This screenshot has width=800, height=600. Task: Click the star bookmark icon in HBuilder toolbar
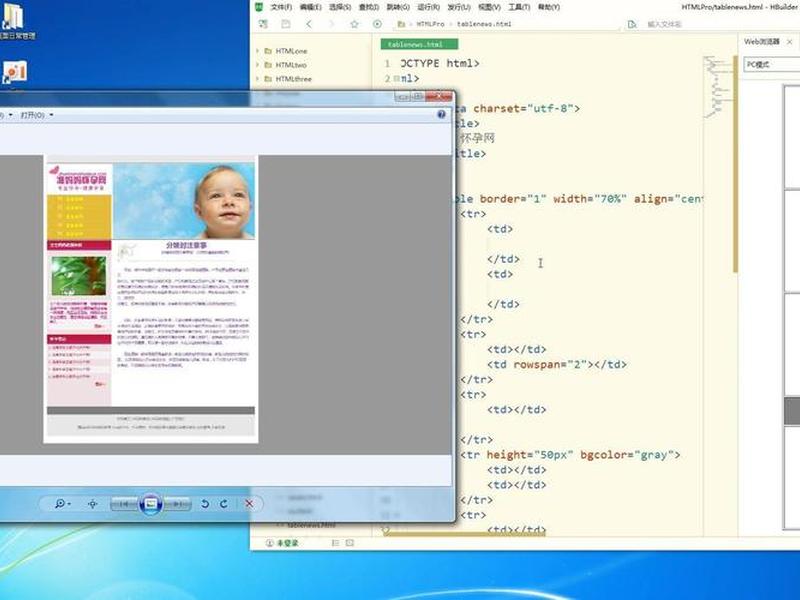pyautogui.click(x=354, y=24)
